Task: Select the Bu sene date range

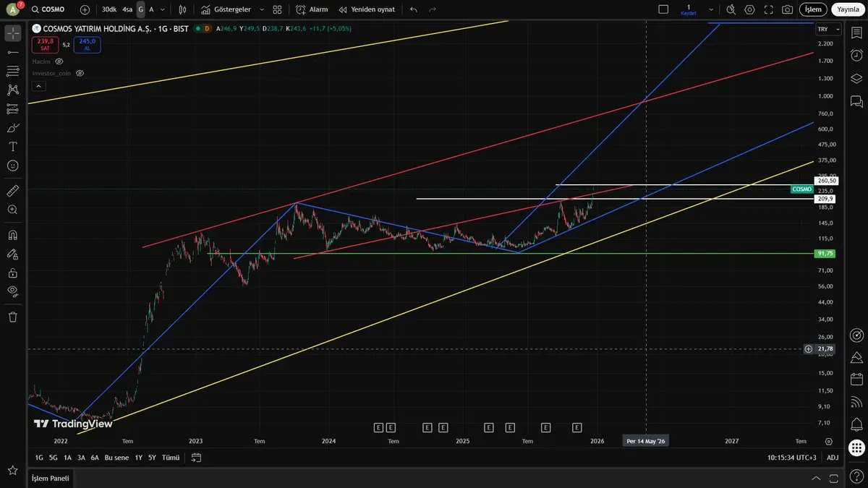Action: click(x=116, y=458)
